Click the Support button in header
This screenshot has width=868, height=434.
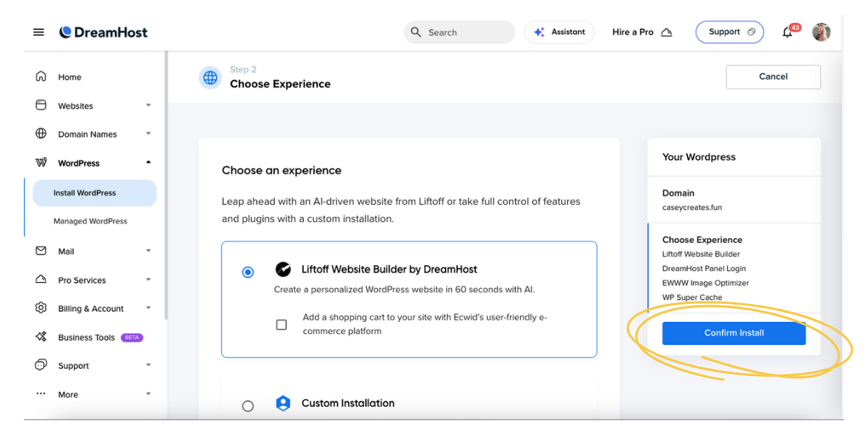pos(729,32)
